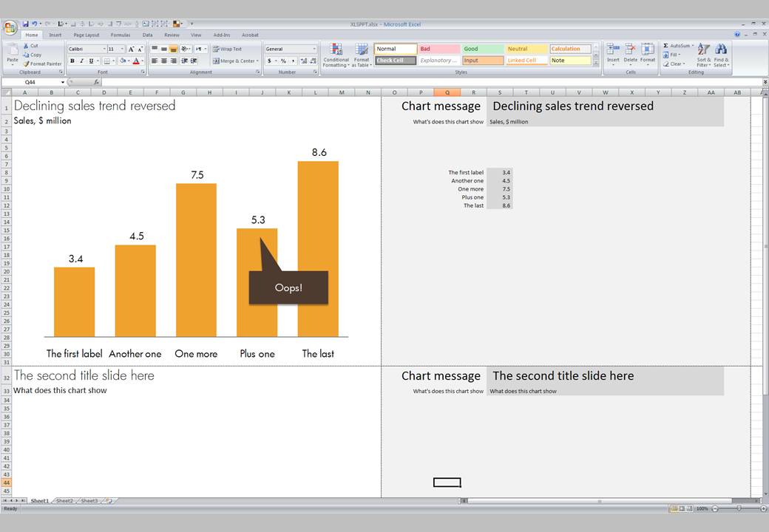Decrease the indent level
The height and width of the screenshot is (532, 769).
(x=184, y=61)
